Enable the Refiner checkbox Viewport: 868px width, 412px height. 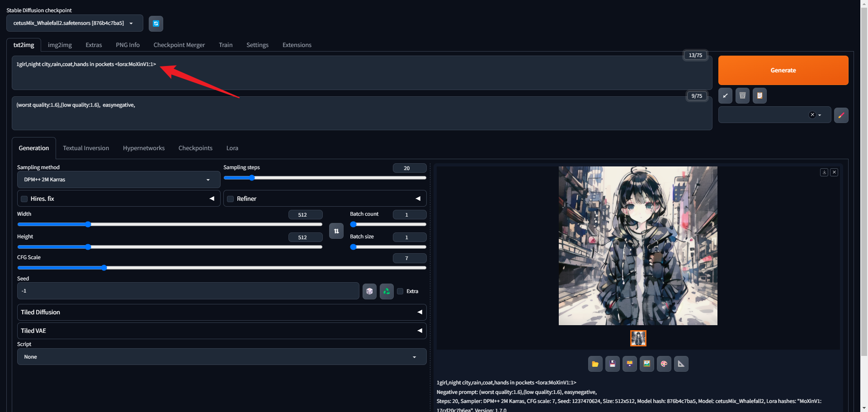231,199
